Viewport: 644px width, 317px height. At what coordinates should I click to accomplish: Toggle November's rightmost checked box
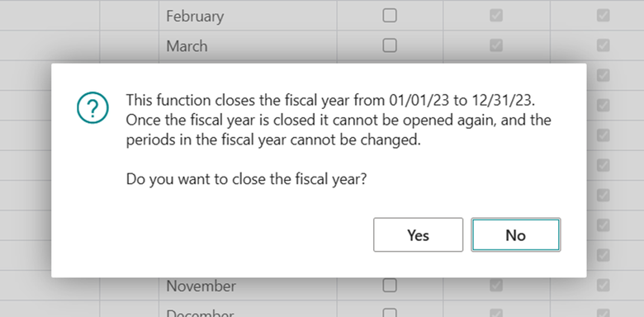(603, 285)
